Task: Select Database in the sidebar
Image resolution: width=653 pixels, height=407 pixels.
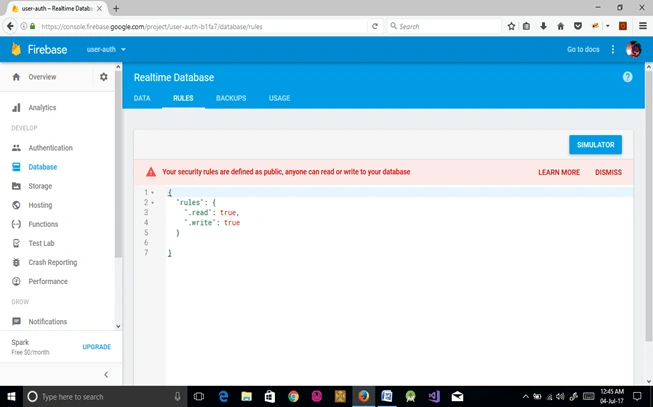Action: coord(42,167)
